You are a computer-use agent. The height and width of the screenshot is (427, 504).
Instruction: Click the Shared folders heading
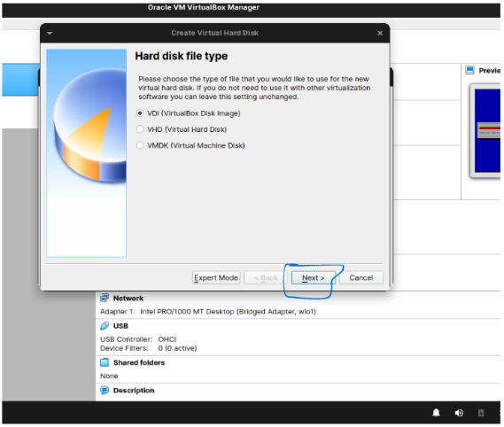139,362
